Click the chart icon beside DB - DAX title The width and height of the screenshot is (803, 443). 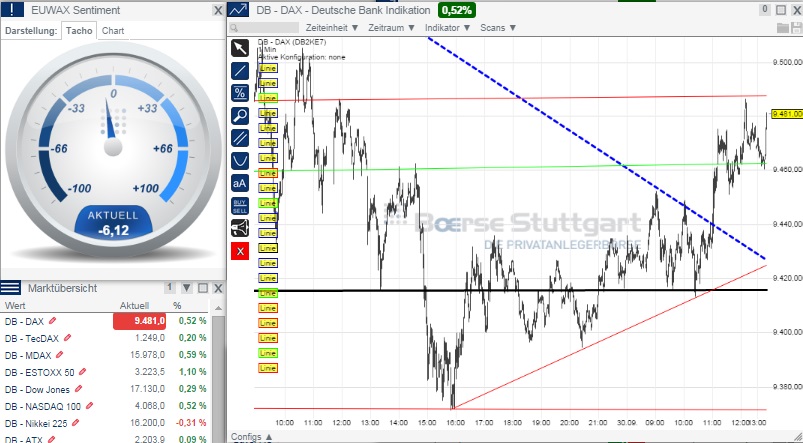pyautogui.click(x=238, y=10)
